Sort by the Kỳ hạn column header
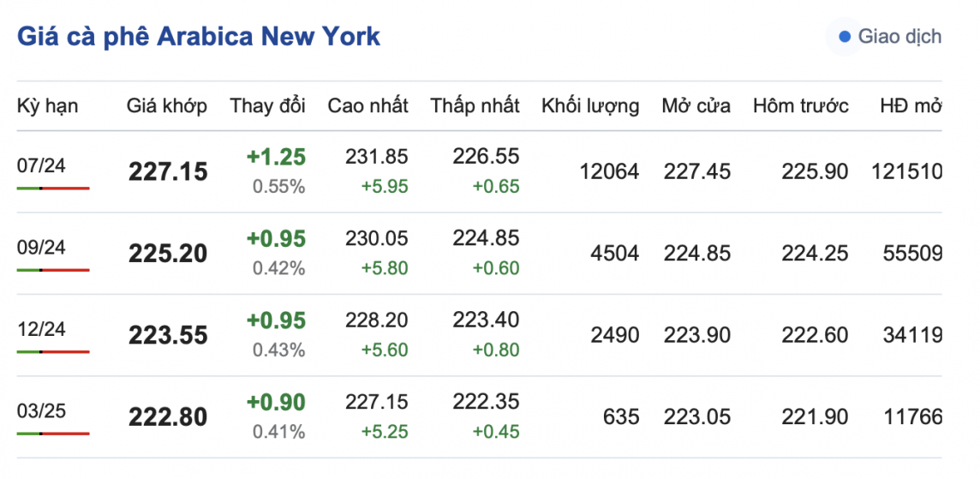The image size is (980, 479). pyautogui.click(x=47, y=106)
